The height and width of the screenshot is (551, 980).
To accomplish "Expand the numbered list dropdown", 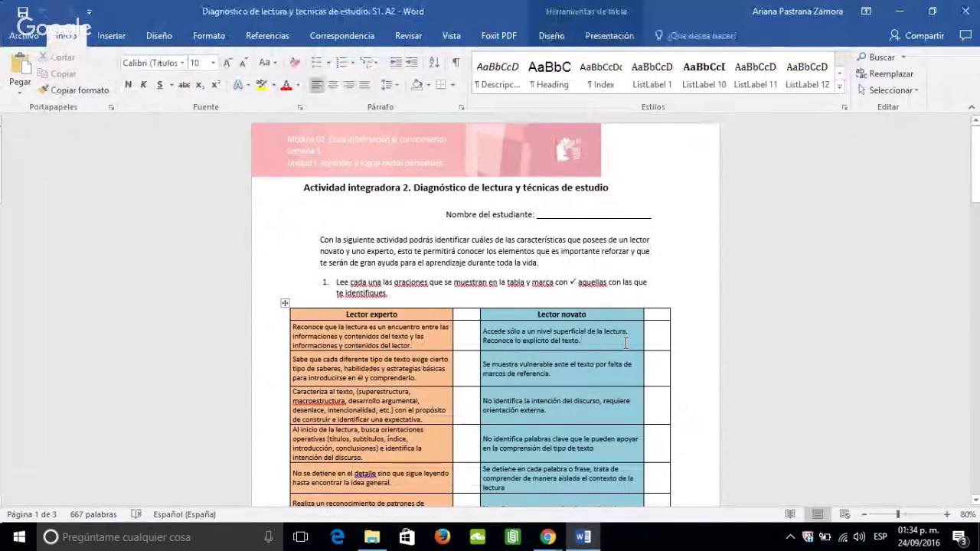I will [352, 63].
